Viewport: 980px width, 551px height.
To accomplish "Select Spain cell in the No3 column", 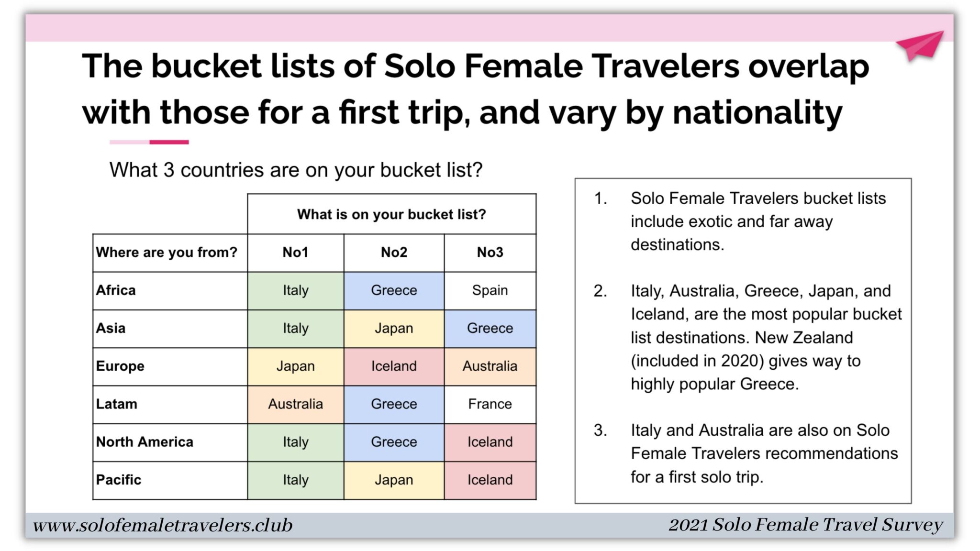I will tap(490, 291).
